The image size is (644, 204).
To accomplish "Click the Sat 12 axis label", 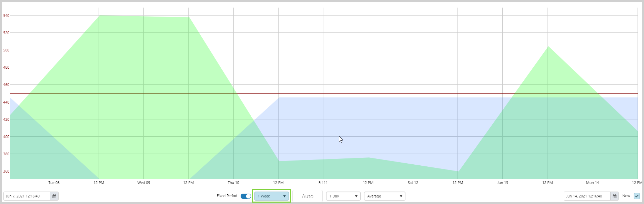I will click(413, 183).
